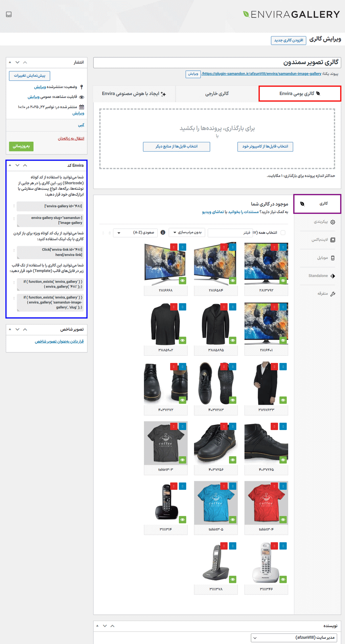Open the 'صعودی (A-Z)' order dropdown

tap(135, 233)
